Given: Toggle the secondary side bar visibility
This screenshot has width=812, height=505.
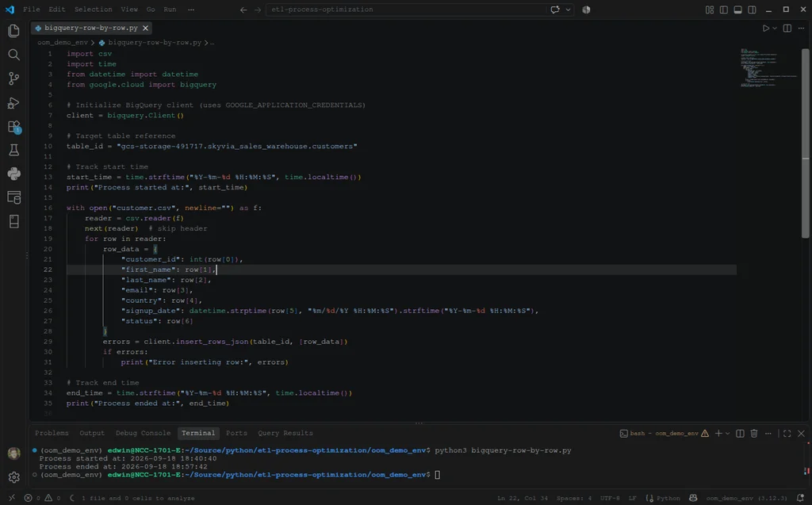Looking at the screenshot, I should [x=752, y=10].
